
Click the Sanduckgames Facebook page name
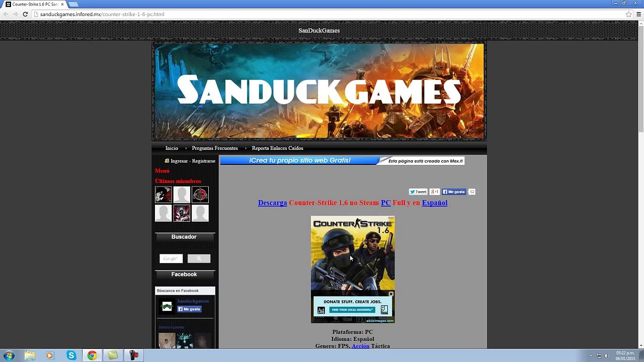(193, 301)
